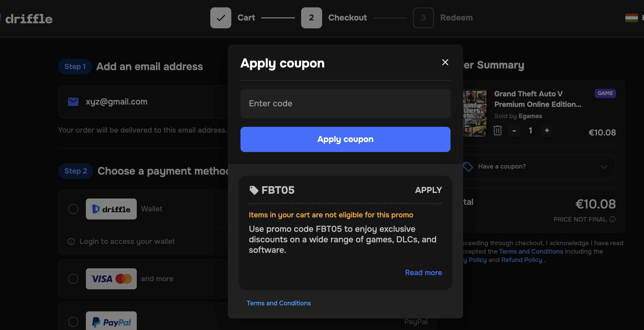This screenshot has height=330, width=644.
Task: Close the Apply coupon dialog
Action: (445, 62)
